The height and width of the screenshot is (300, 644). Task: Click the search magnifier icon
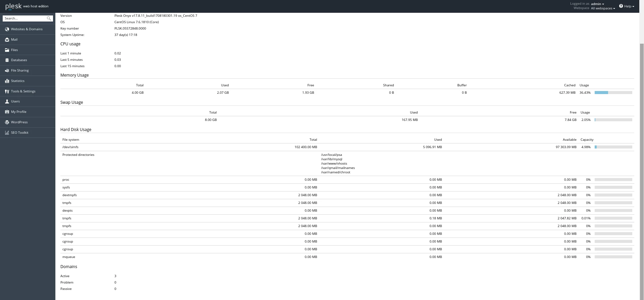click(x=49, y=18)
